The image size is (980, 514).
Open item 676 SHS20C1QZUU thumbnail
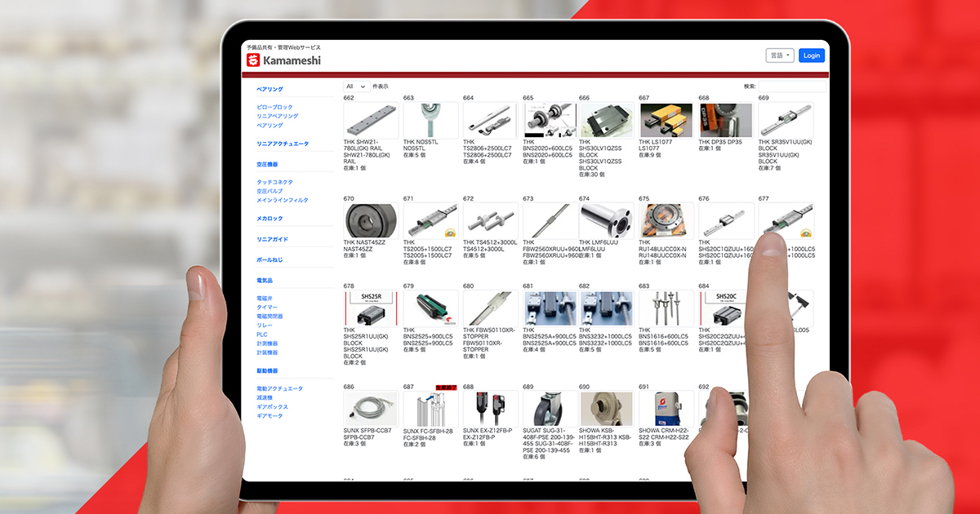click(725, 220)
